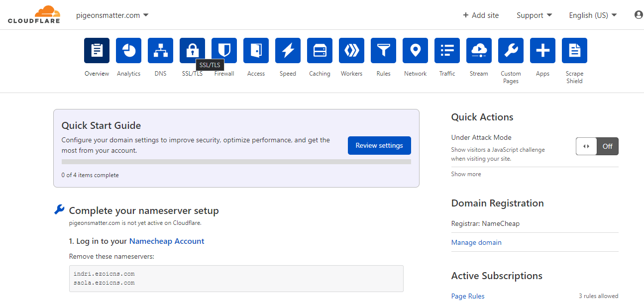This screenshot has height=303, width=644.
Task: Open the Analytics pie chart icon
Action: [x=128, y=51]
